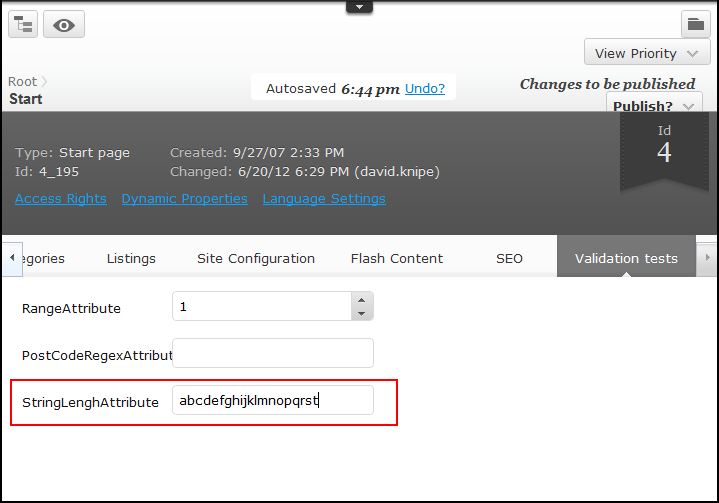Open the assets folder pane icon
The image size is (719, 503).
(696, 24)
